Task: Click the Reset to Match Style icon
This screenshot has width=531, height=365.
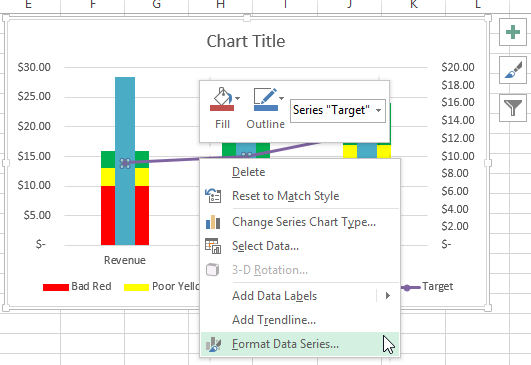Action: [213, 196]
